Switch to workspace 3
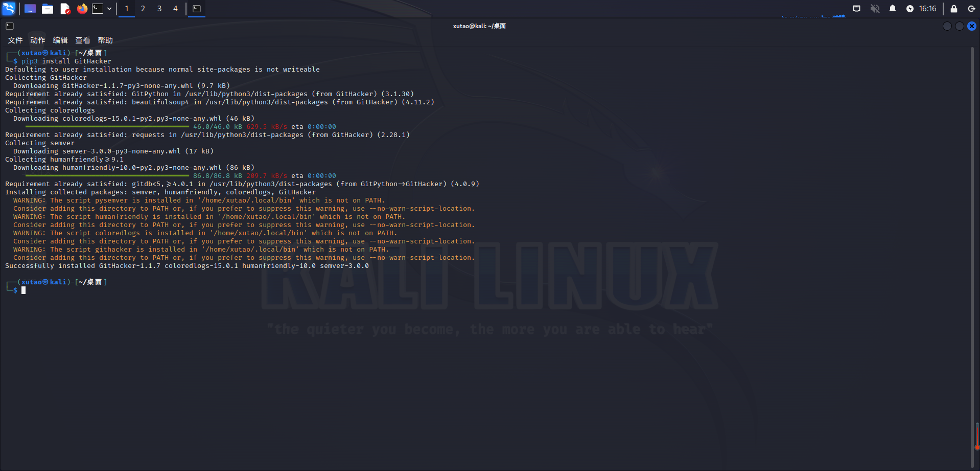This screenshot has width=980, height=471. (159, 9)
